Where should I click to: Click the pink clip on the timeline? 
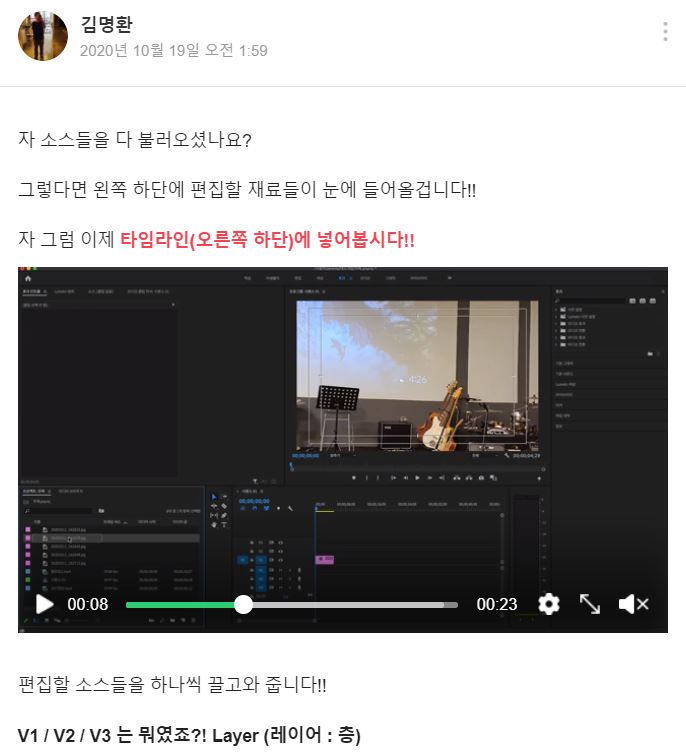[324, 560]
